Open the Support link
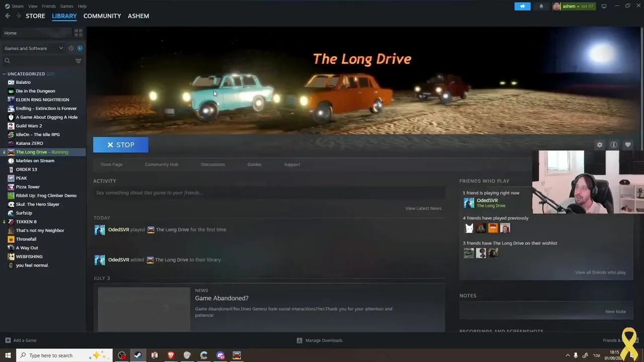Viewport: 644px width, 362px height. click(292, 164)
